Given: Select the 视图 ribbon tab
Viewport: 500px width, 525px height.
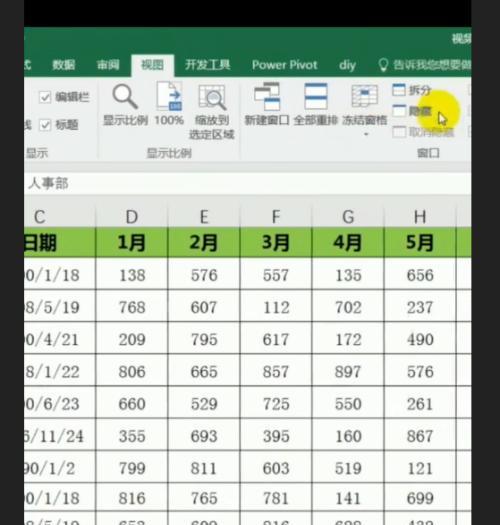Looking at the screenshot, I should tap(152, 65).
